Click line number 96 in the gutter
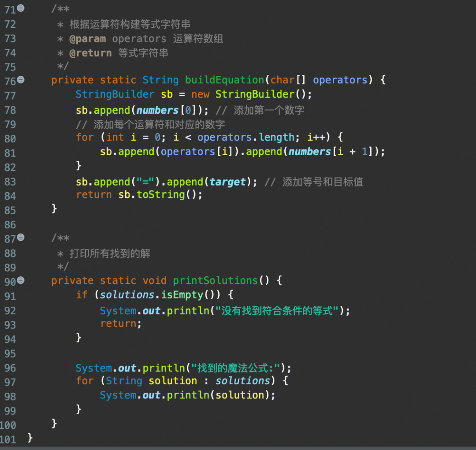Viewport: 476px width, 450px height. (10, 368)
